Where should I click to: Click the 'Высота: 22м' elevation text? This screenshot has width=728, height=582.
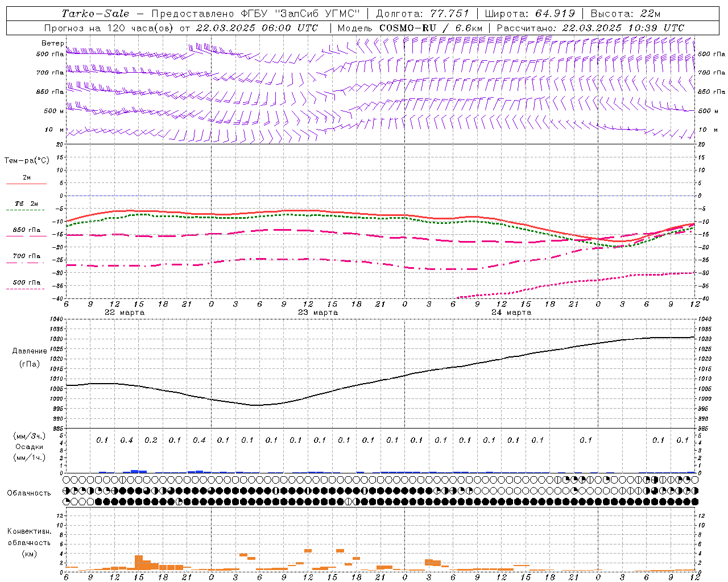[x=626, y=14]
